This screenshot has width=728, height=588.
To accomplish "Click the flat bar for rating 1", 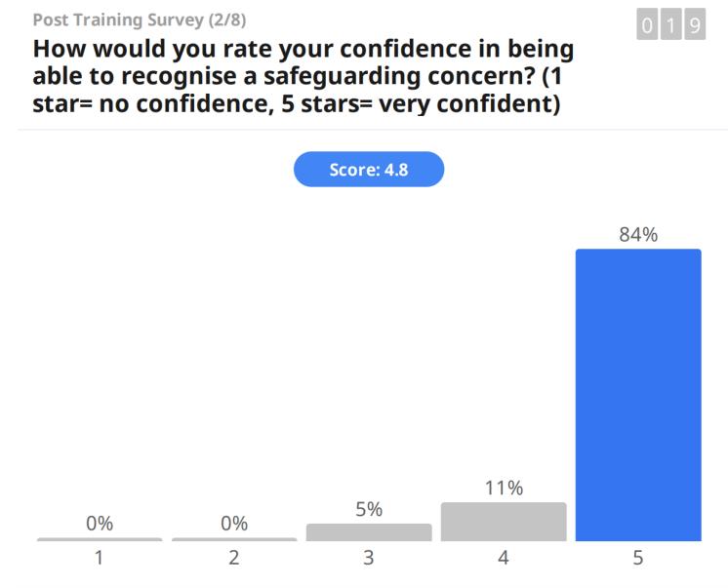I will click(100, 539).
